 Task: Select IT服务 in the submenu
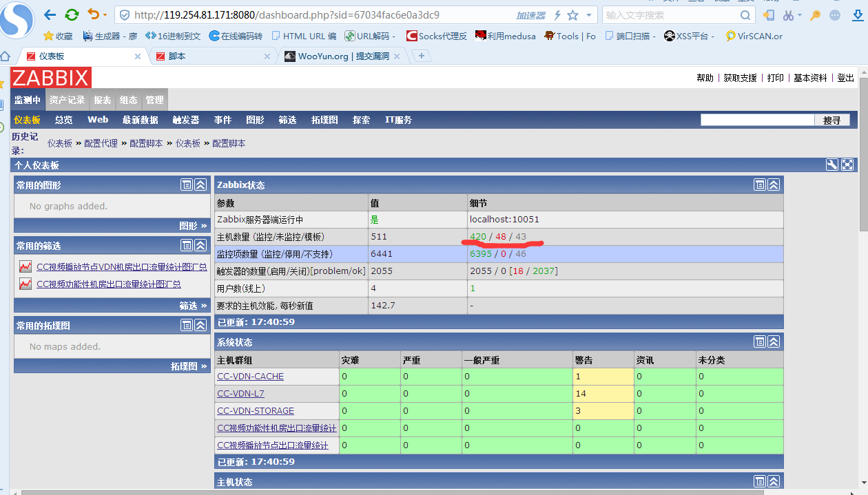(398, 120)
